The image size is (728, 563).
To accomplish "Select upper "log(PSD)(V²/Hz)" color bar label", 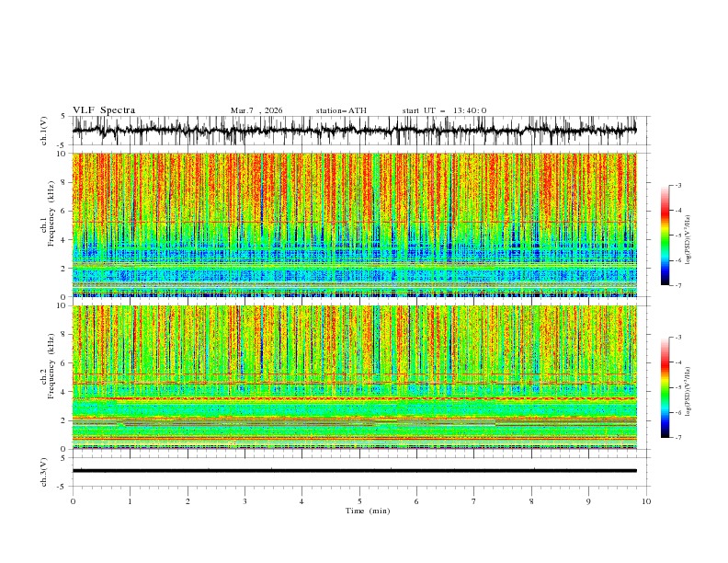I will pos(688,240).
